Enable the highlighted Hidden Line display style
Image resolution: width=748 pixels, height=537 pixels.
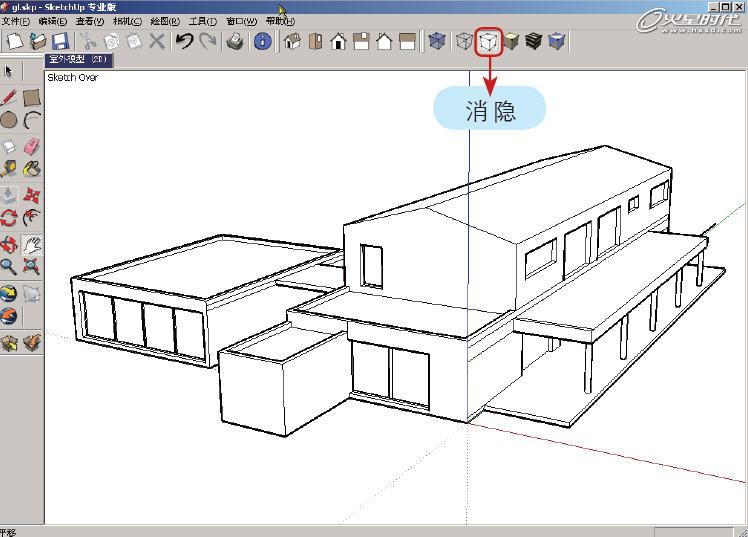pos(488,41)
